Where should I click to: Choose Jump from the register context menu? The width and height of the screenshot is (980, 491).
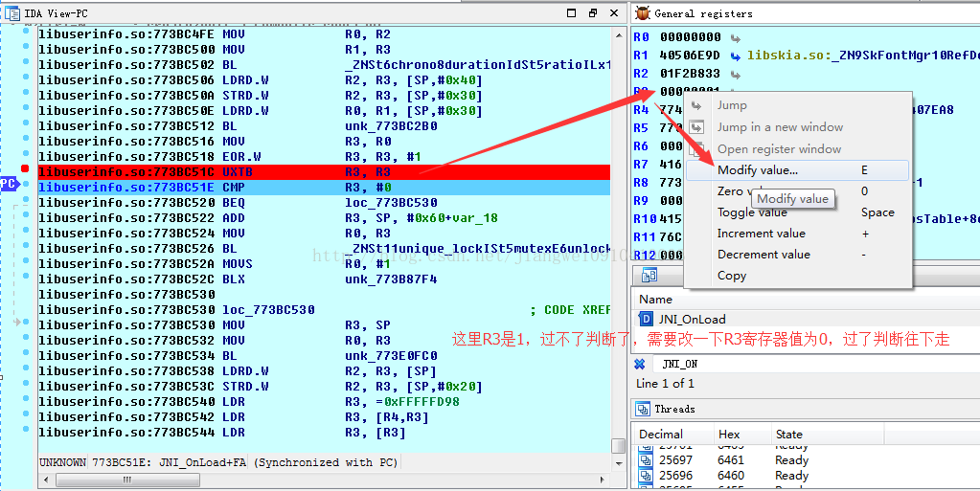click(x=732, y=105)
